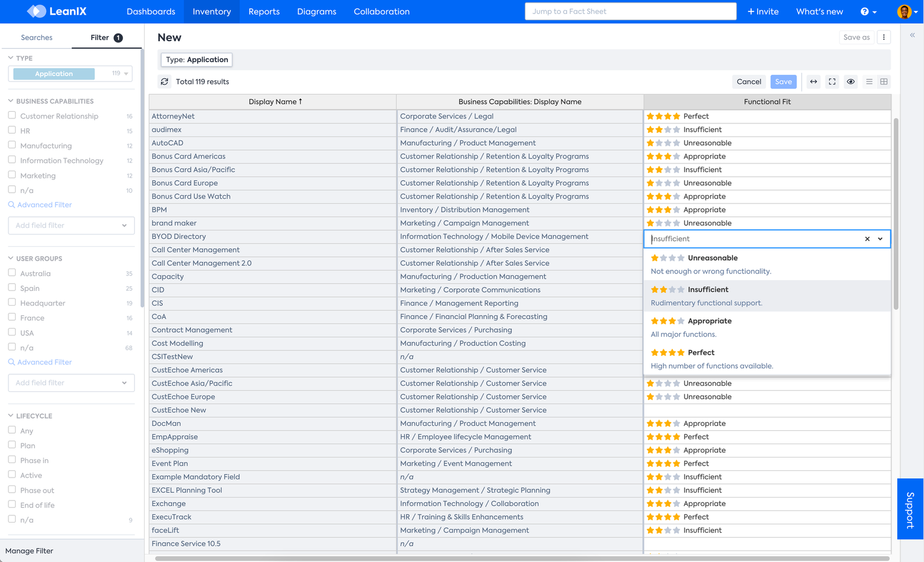Viewport: 924px width, 562px height.
Task: Clear the Functional Fit selection
Action: (867, 239)
